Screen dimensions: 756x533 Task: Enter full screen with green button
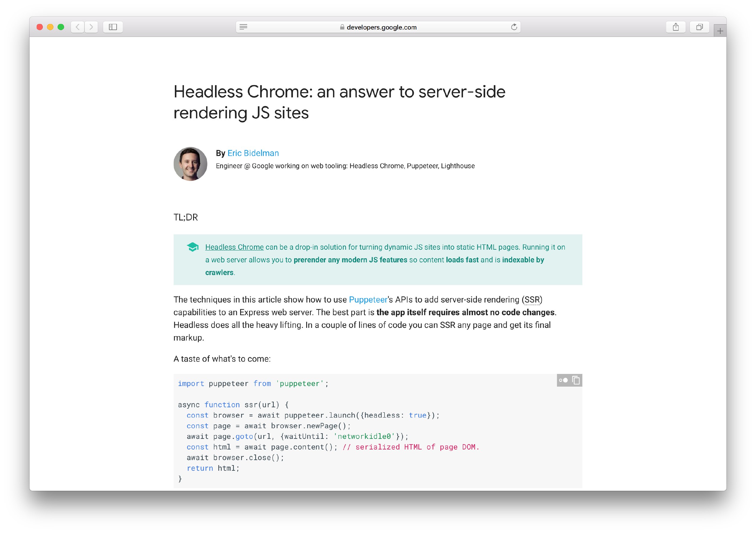click(x=61, y=27)
